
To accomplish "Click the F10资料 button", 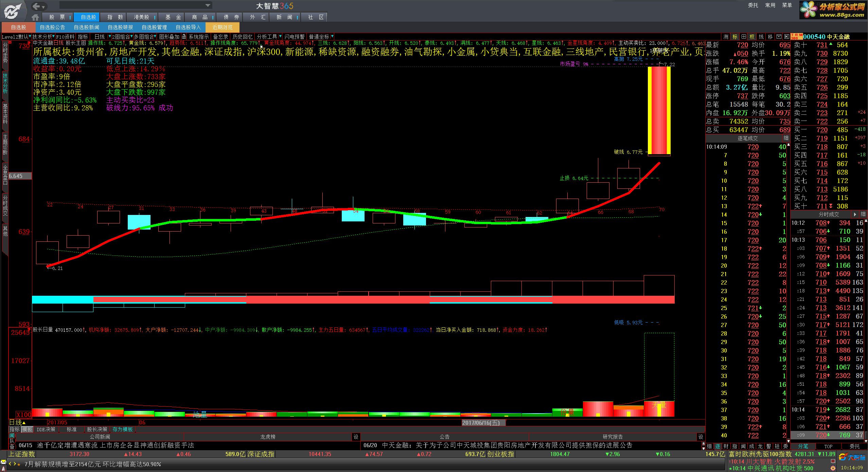I will point(65,37).
